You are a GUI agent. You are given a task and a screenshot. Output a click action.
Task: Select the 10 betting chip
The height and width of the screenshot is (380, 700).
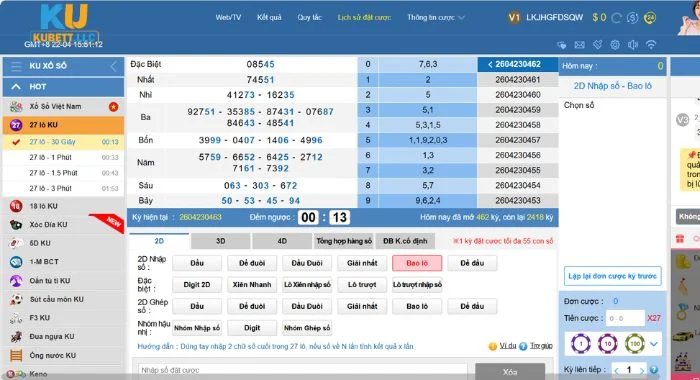tap(608, 344)
